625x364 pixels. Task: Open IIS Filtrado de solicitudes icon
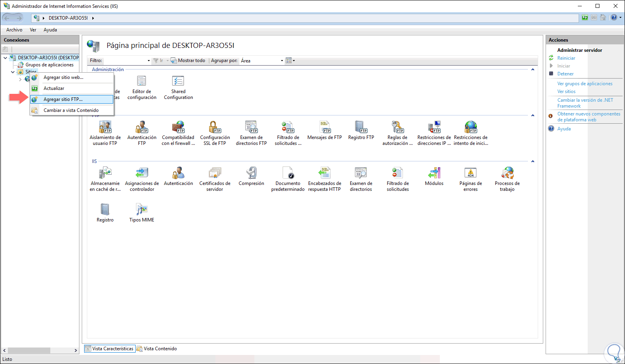[397, 179]
